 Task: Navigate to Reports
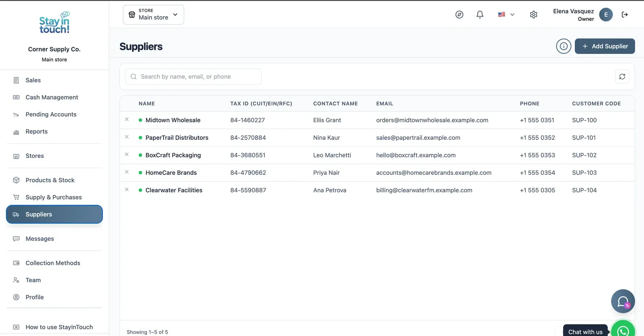[x=54, y=131]
